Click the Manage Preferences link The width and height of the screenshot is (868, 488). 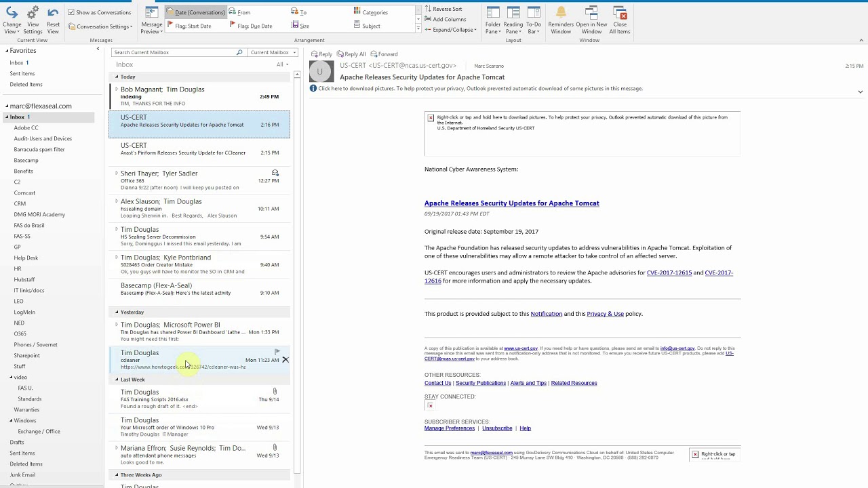(x=450, y=428)
